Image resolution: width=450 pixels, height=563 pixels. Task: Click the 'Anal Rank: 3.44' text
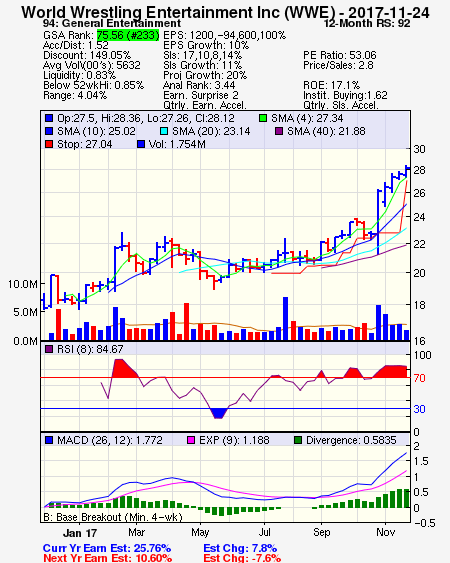pos(199,85)
